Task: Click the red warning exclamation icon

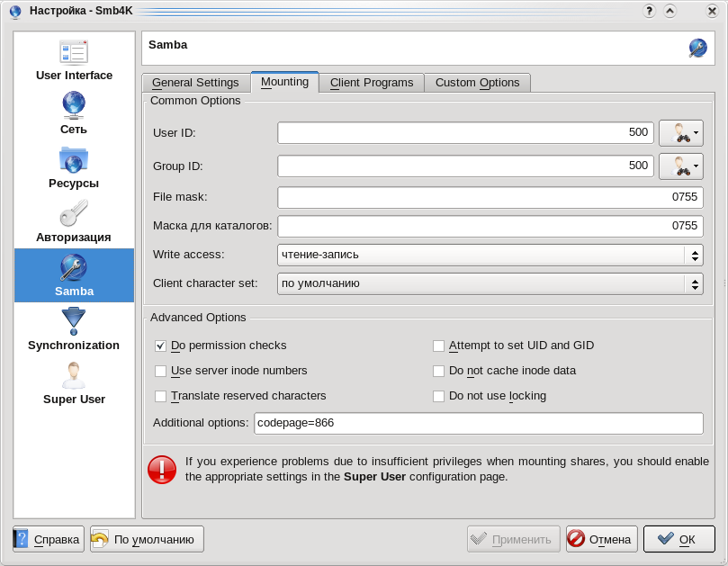Action: [x=162, y=470]
